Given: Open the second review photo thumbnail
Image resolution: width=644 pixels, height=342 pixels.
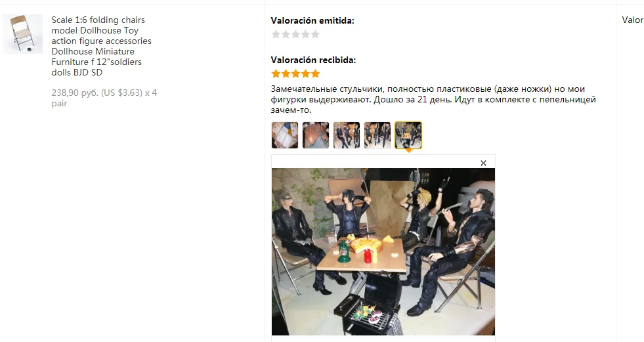Looking at the screenshot, I should [x=316, y=135].
